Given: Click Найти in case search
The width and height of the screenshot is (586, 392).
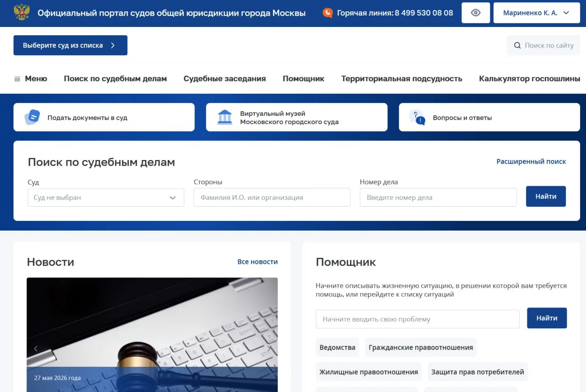Looking at the screenshot, I should point(546,196).
